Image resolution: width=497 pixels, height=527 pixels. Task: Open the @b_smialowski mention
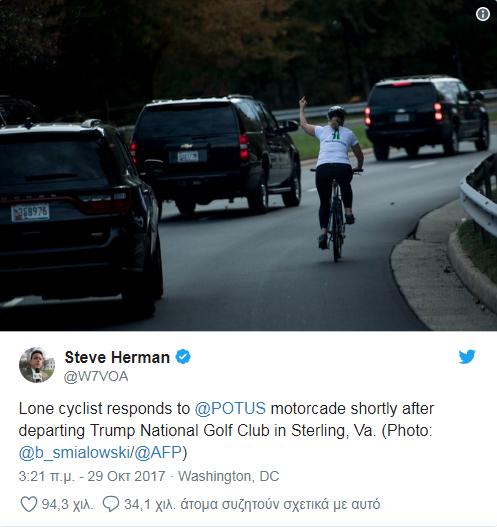[x=74, y=452]
